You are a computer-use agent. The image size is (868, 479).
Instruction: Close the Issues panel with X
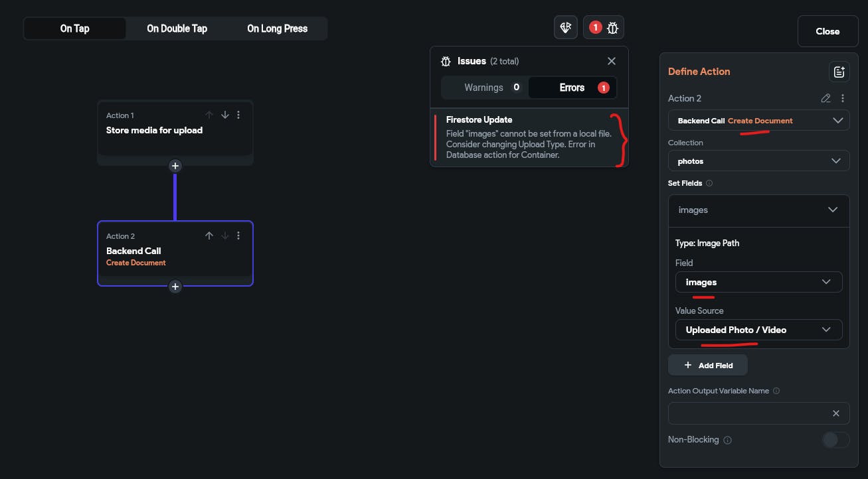pyautogui.click(x=612, y=61)
